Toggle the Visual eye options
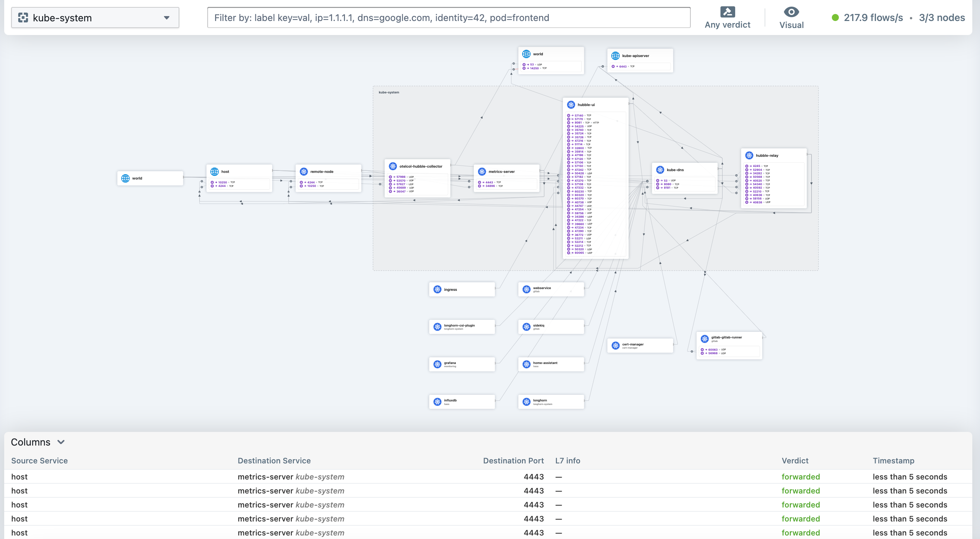The image size is (980, 539). point(791,17)
